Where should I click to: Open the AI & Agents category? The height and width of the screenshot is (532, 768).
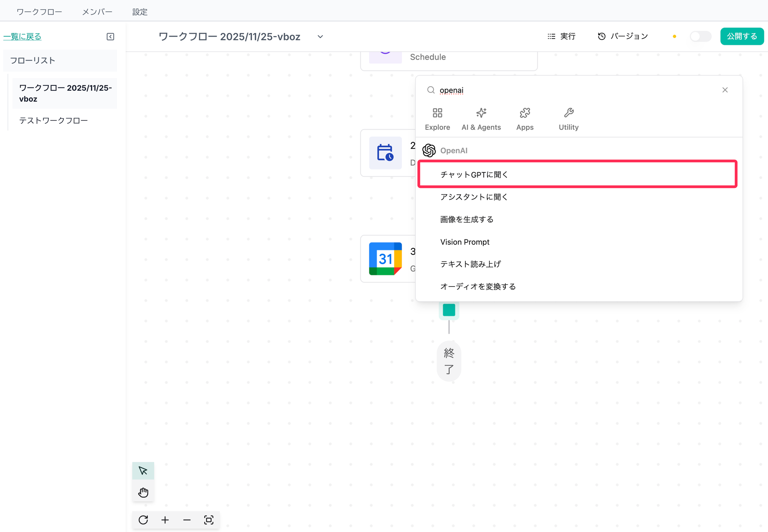(x=481, y=119)
